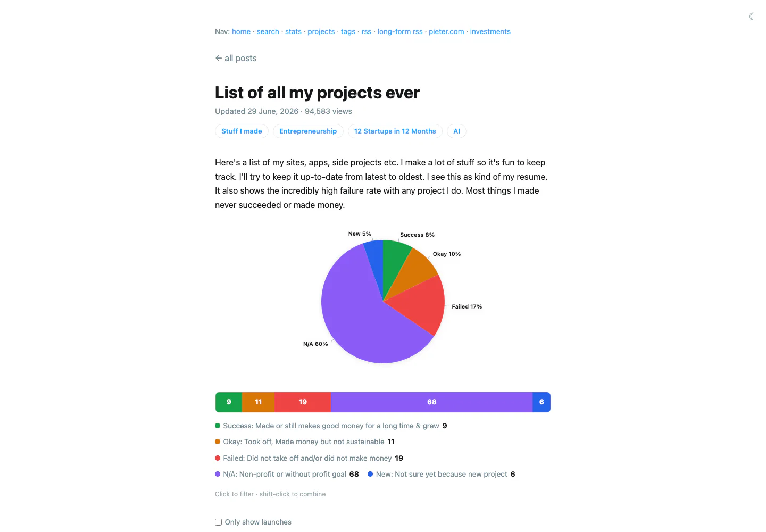Viewport: 766px width, 532px height.
Task: Filter by the red Failed bar segment
Action: coord(303,402)
